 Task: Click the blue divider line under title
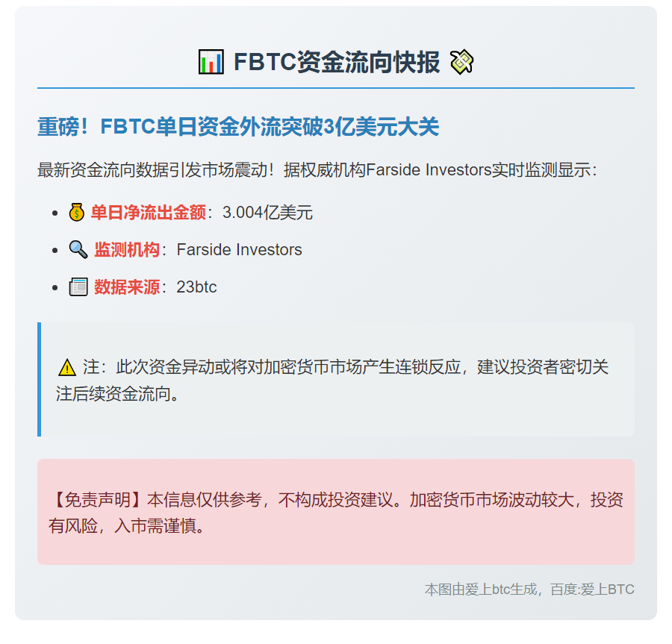(336, 88)
